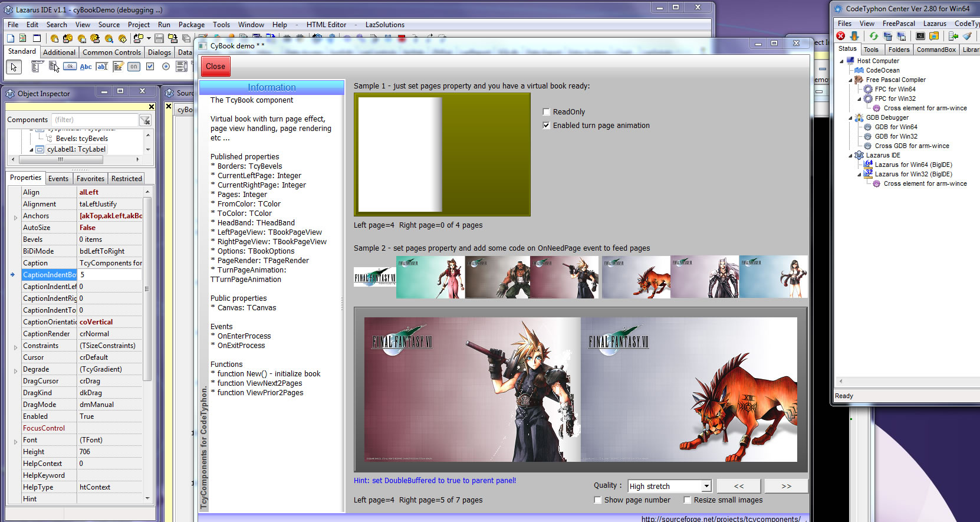
Task: Click green refresh icon in CodeTyphon Center
Action: click(873, 36)
